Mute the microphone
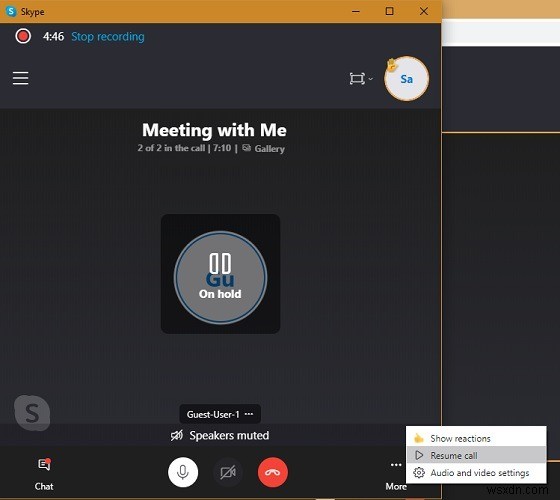Screen dimensions: 560x500 coord(183,472)
